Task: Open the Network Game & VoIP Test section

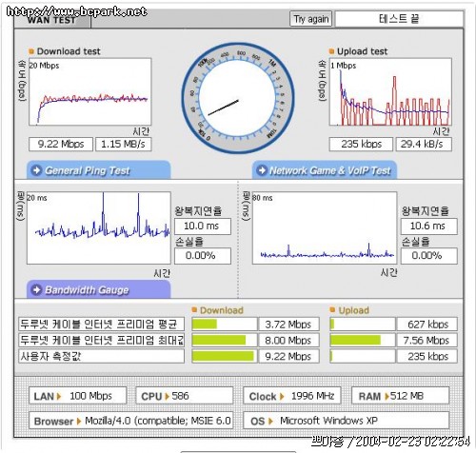Action: pos(325,170)
